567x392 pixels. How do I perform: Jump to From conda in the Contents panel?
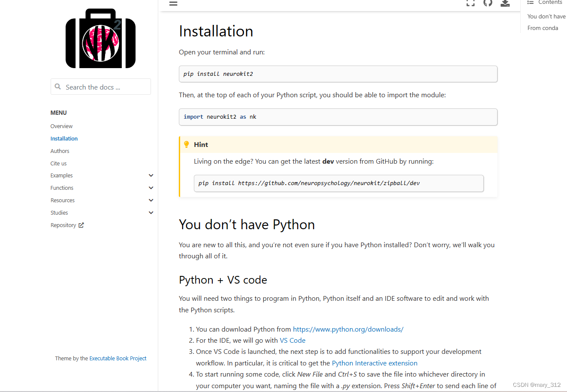543,27
